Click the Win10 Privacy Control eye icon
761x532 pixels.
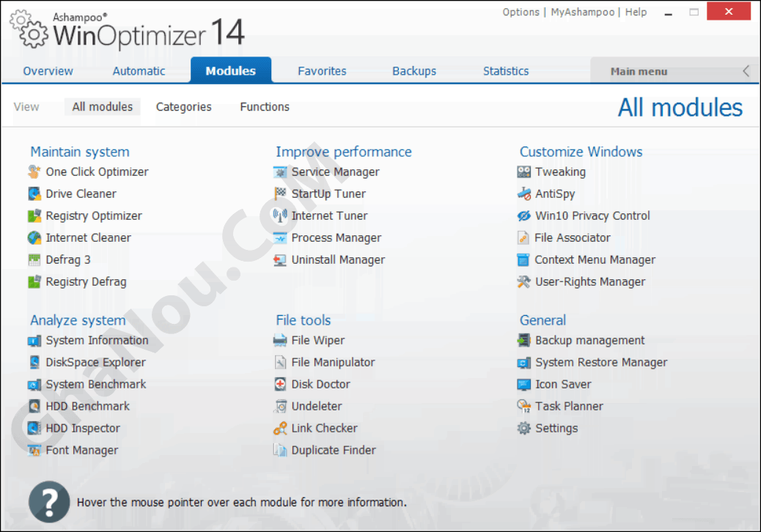(523, 216)
